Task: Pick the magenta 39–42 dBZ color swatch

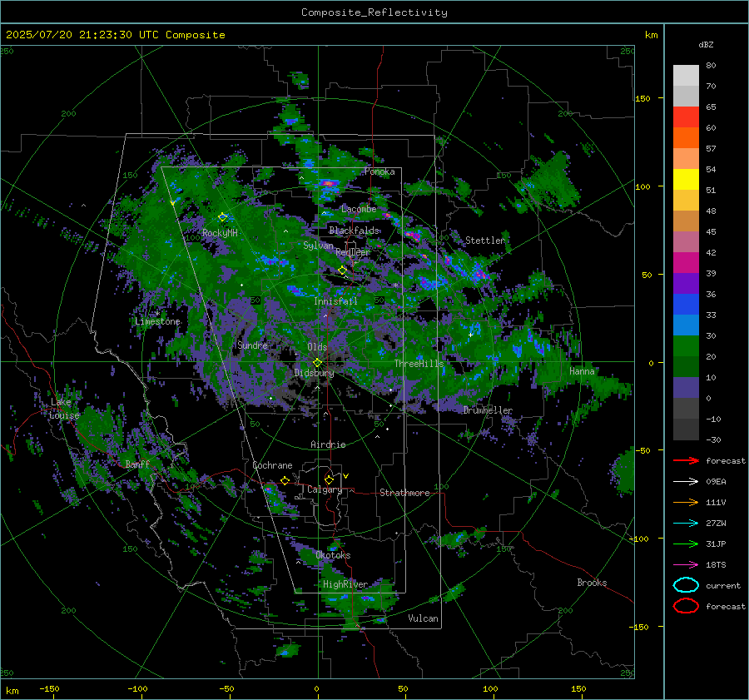Action: [686, 263]
